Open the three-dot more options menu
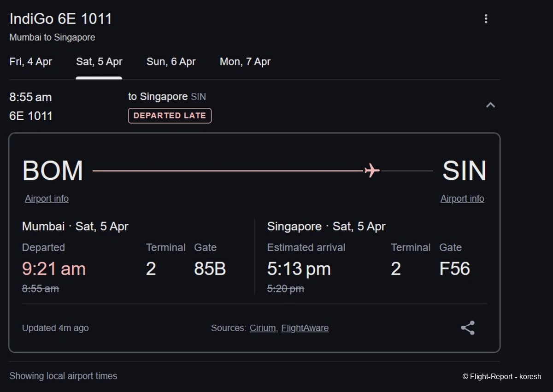The width and height of the screenshot is (553, 392). point(486,19)
